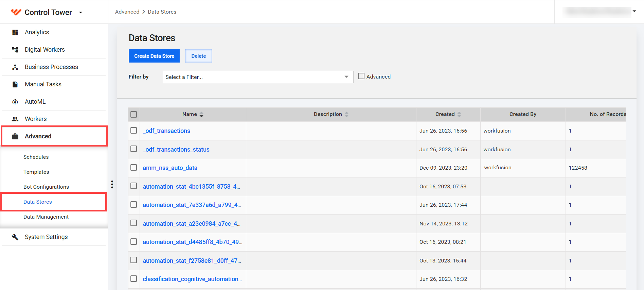This screenshot has width=644, height=290.
Task: Open automation_stat_a23e0984_a7cc link
Action: pos(192,224)
